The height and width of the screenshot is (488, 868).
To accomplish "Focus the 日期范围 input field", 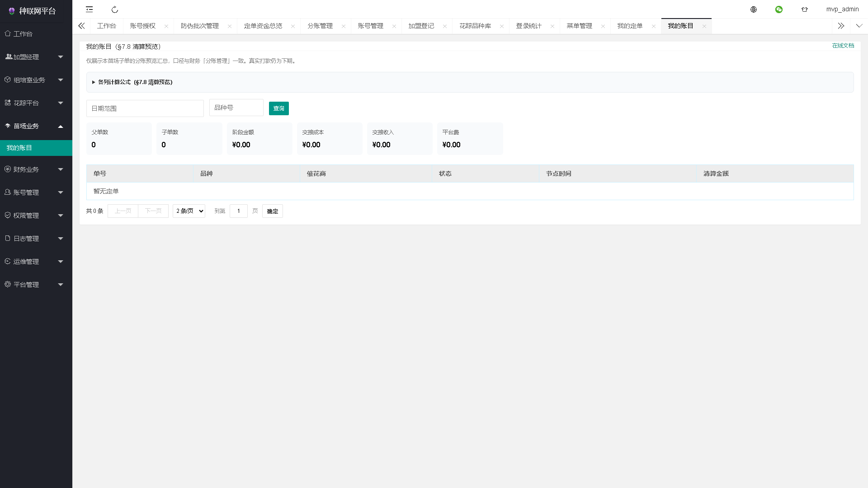I will tap(145, 108).
